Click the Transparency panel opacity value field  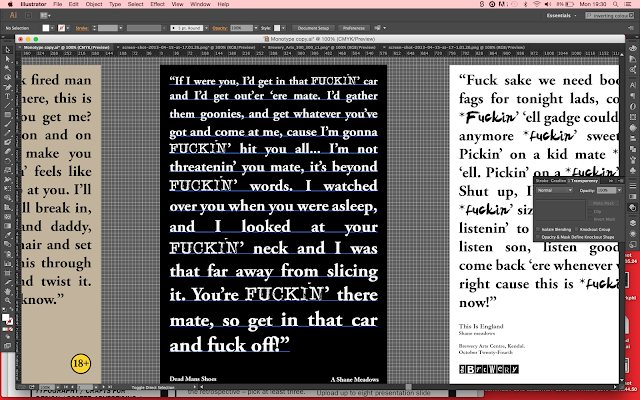pyautogui.click(x=606, y=190)
